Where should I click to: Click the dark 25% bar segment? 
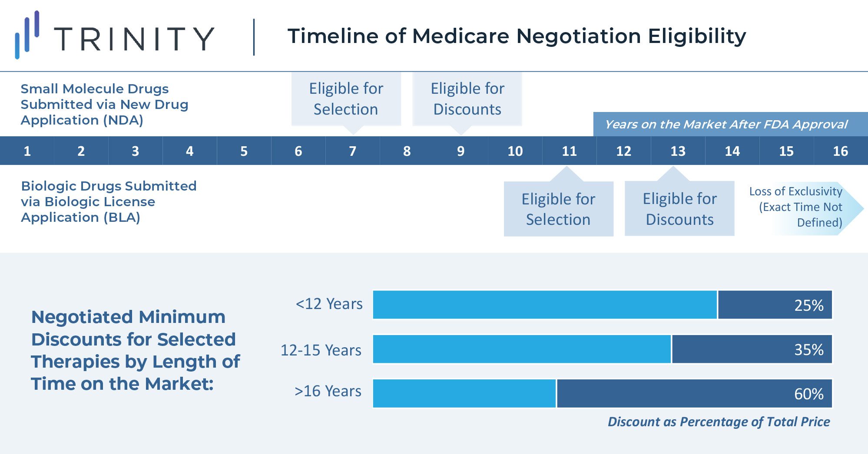point(775,305)
